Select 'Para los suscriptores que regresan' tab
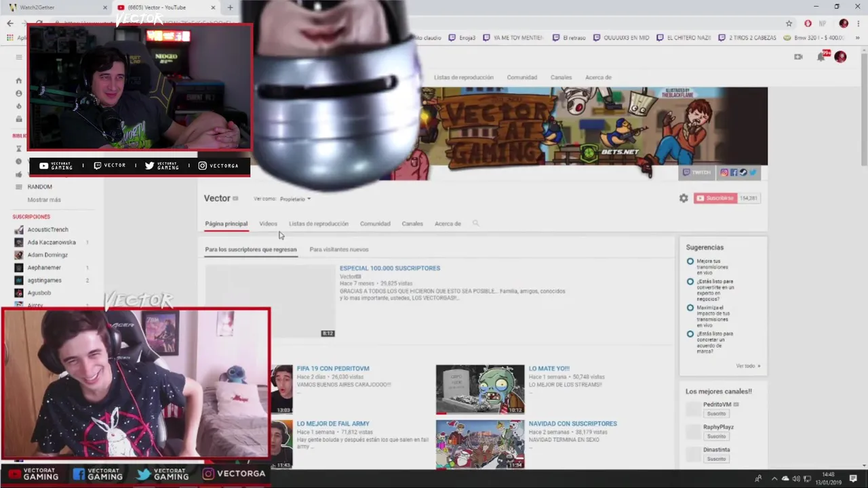The image size is (868, 488). (251, 249)
